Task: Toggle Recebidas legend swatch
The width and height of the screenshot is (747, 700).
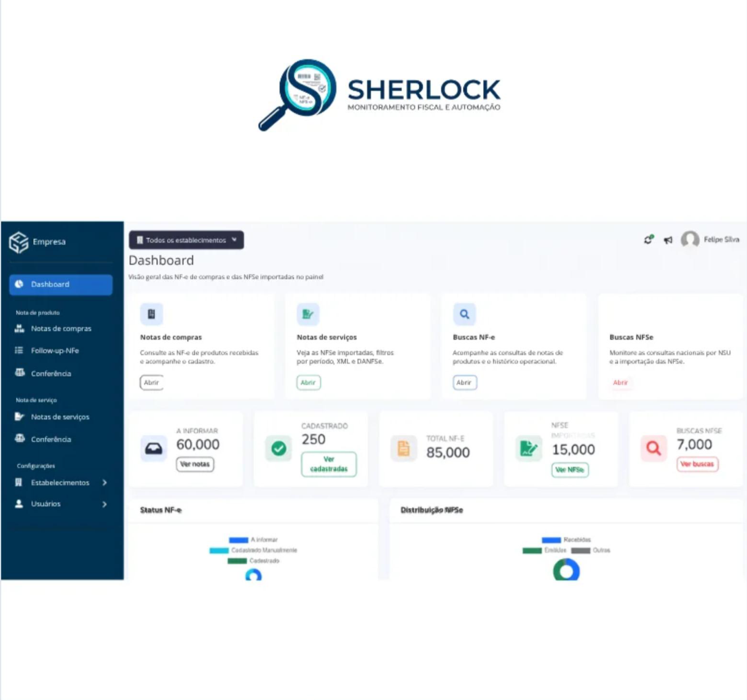Action: (551, 540)
